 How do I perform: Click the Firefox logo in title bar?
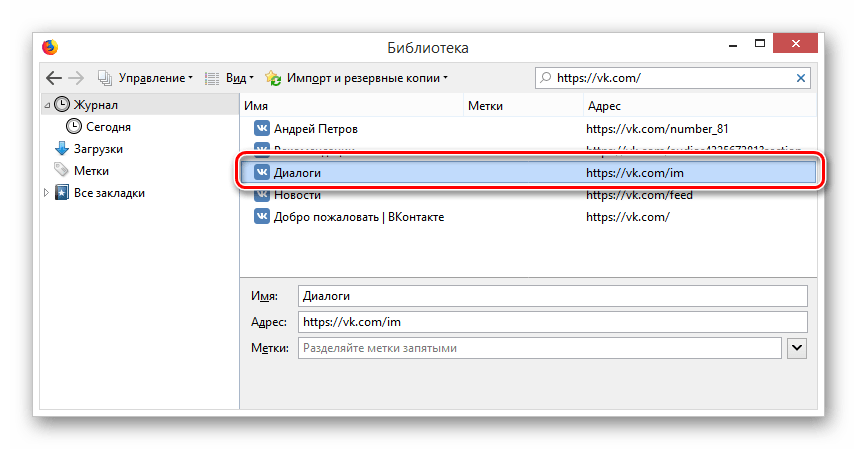click(x=49, y=47)
